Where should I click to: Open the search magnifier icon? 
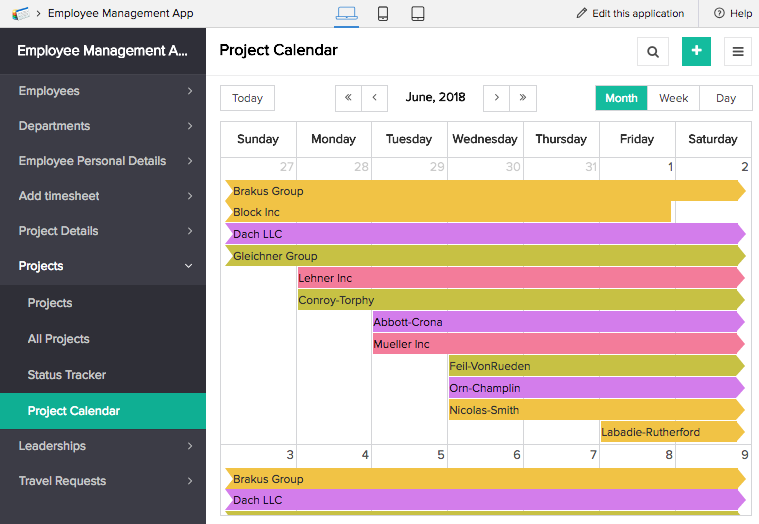[652, 52]
